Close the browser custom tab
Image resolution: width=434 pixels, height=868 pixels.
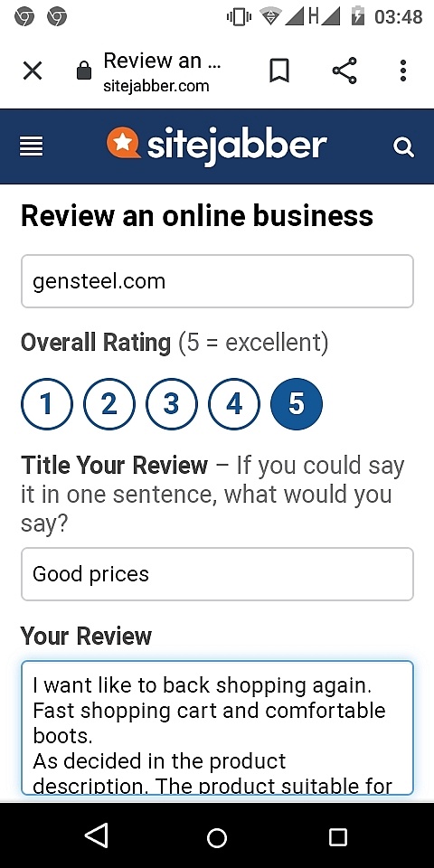point(33,71)
